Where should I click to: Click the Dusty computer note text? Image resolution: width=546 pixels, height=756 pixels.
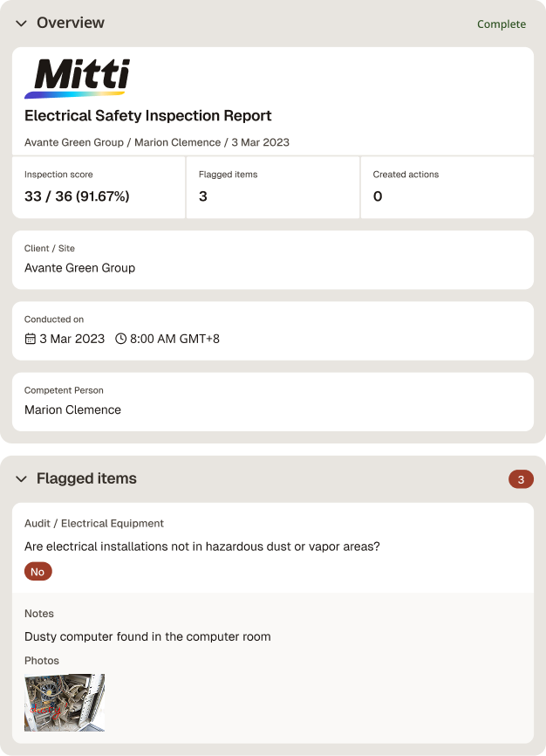[x=147, y=636]
